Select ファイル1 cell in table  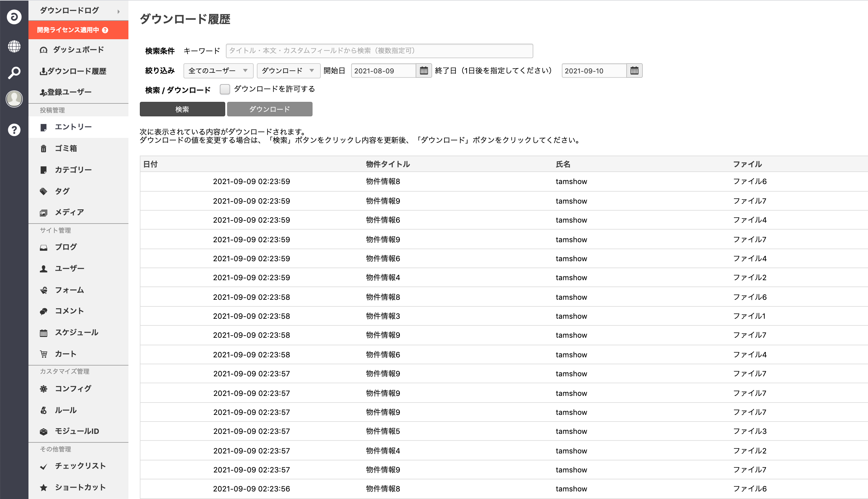point(749,316)
